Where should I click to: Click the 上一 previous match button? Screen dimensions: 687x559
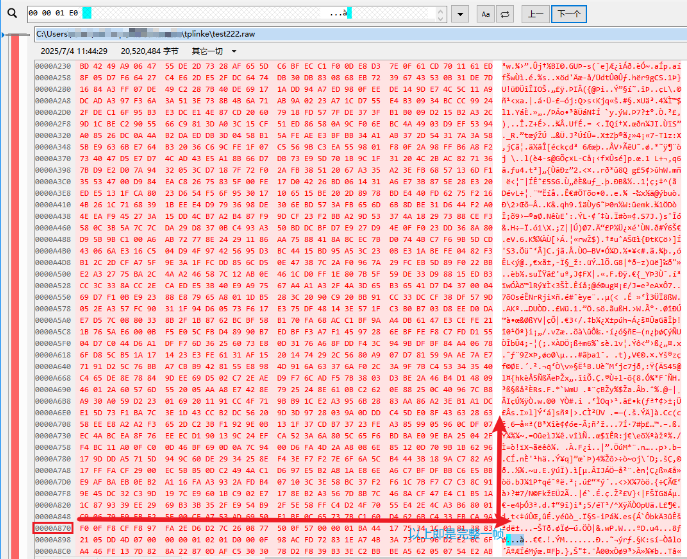point(535,14)
